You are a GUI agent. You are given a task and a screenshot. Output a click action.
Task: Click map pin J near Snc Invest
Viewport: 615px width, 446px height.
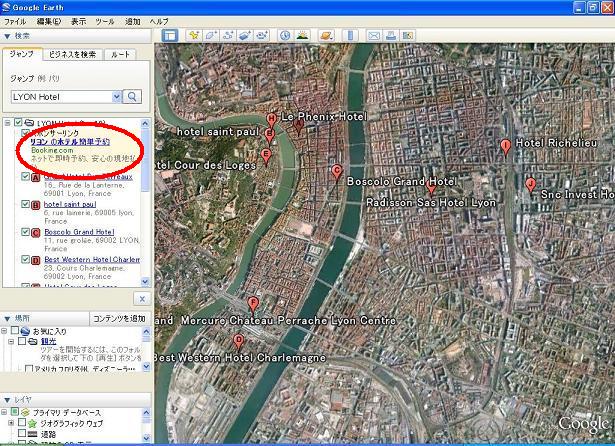[530, 185]
